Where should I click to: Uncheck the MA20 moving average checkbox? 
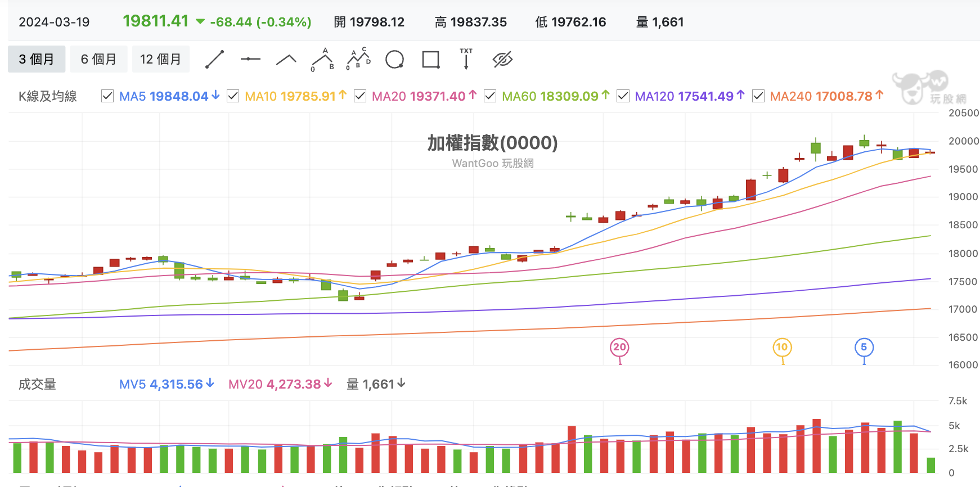point(360,96)
